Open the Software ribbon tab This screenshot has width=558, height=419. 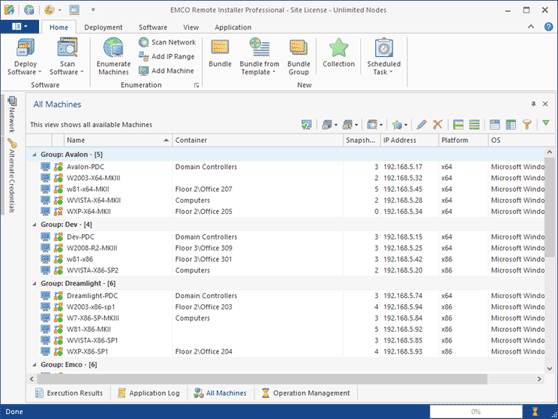pos(153,27)
